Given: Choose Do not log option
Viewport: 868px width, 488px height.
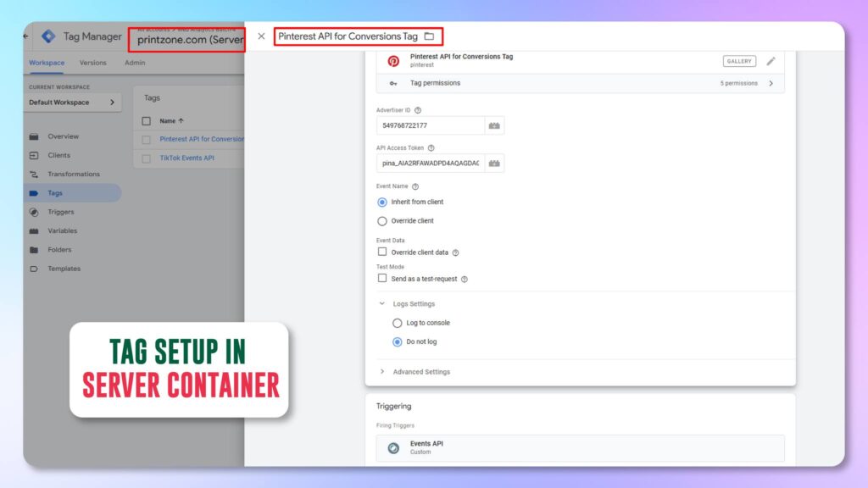Looking at the screenshot, I should point(397,341).
